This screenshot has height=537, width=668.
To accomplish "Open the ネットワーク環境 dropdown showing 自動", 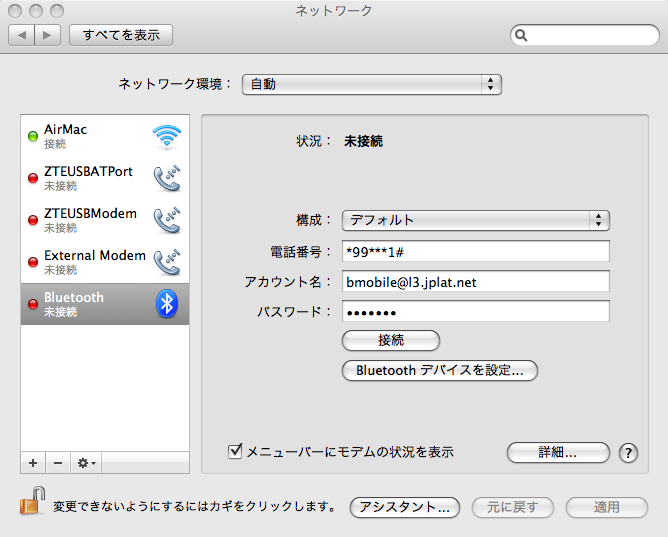I will click(371, 84).
